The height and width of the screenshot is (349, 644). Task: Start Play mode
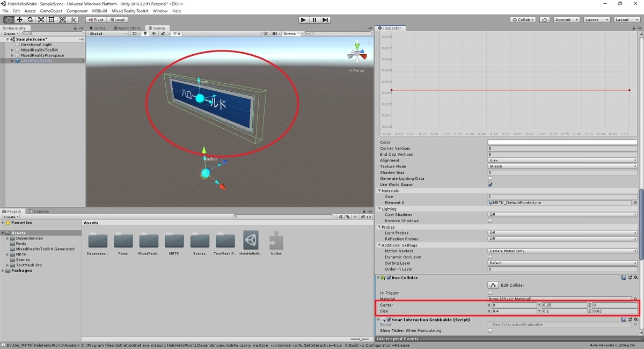(x=303, y=20)
